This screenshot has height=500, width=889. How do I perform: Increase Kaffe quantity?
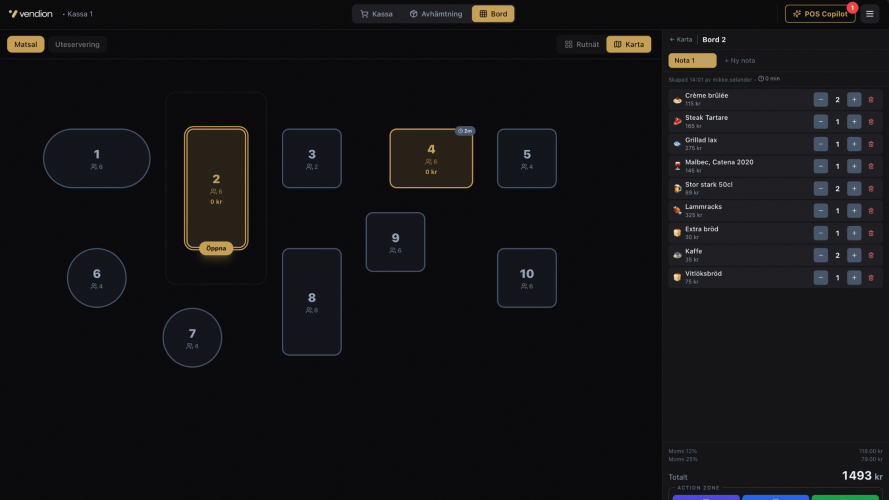[854, 255]
